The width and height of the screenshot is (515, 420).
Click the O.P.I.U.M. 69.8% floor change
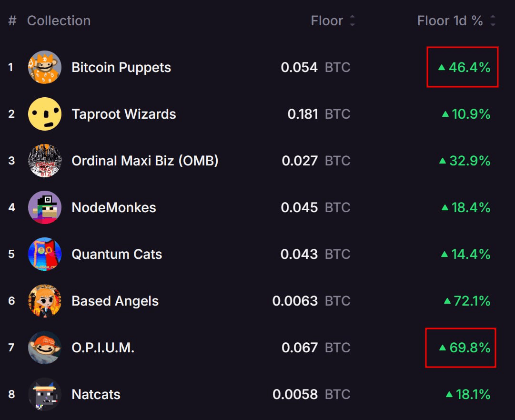pyautogui.click(x=465, y=348)
